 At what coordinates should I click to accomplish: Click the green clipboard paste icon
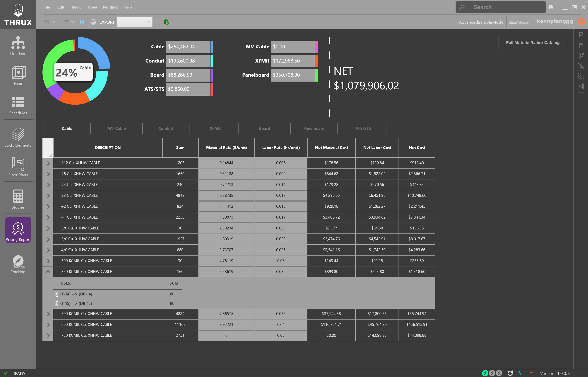(x=166, y=22)
